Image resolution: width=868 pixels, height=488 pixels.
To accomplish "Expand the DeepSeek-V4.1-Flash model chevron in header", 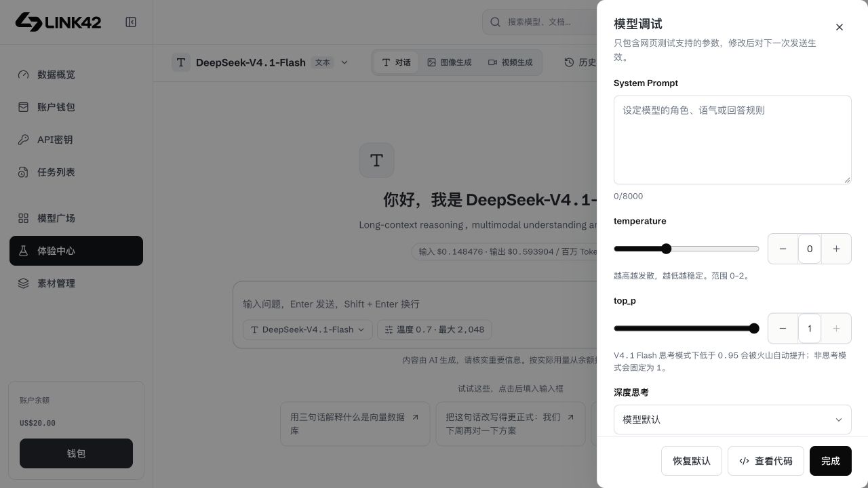I will click(344, 62).
